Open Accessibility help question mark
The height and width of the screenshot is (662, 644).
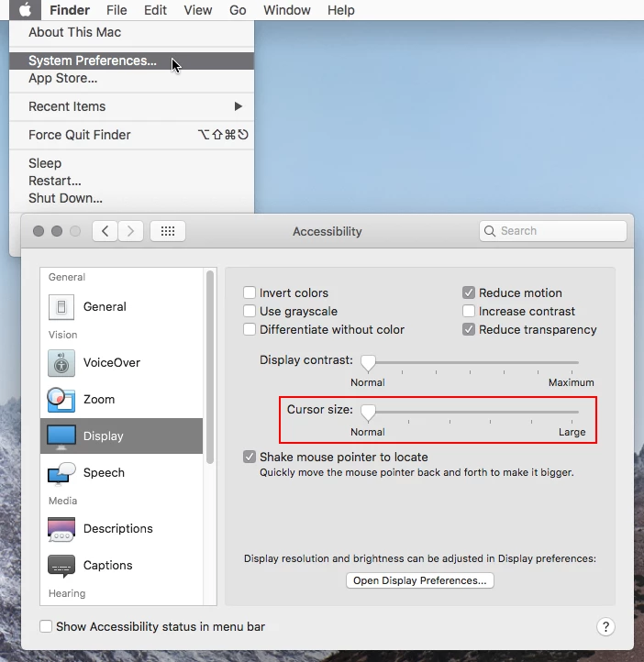(605, 627)
